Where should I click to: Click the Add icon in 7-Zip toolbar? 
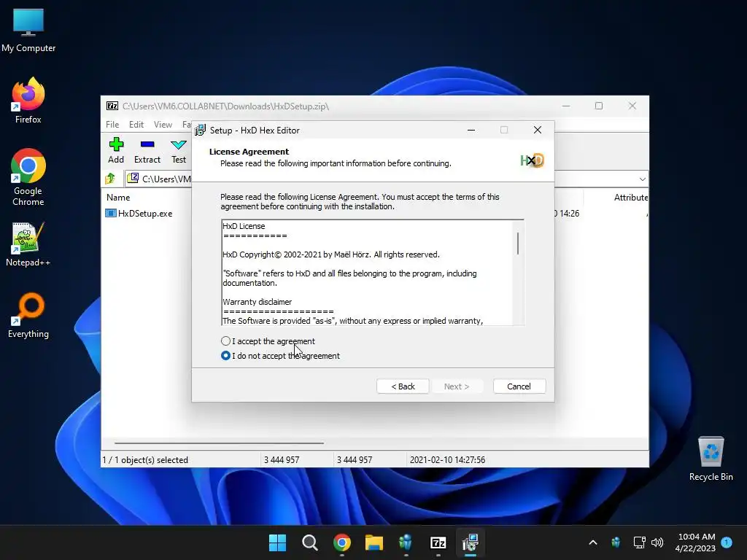point(116,144)
